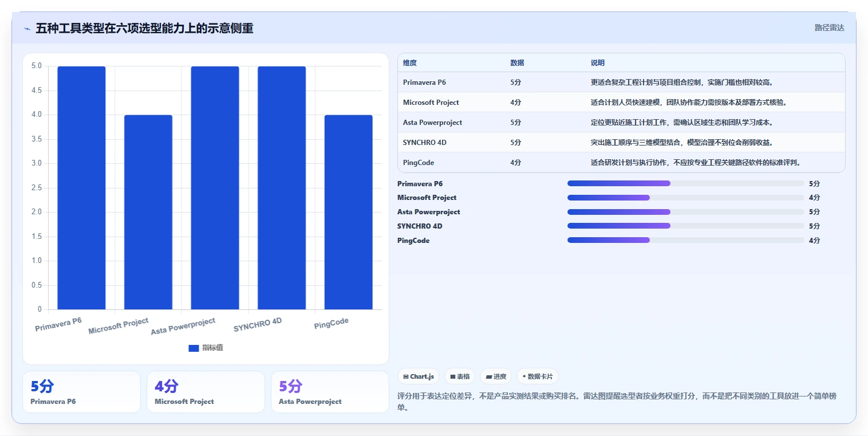Screen dimensions: 868x436
Task: Click the Primavera P6 x-axis label
Action: point(58,324)
